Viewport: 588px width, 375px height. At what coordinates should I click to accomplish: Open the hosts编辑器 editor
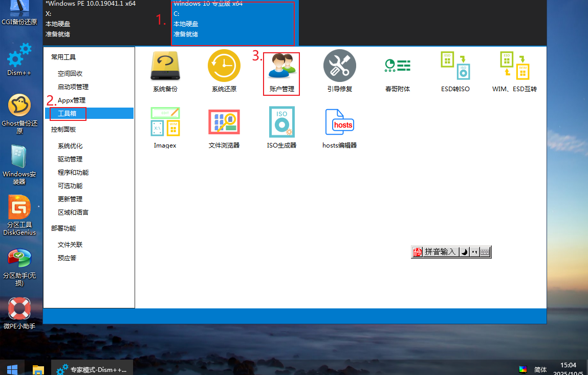[x=339, y=128]
